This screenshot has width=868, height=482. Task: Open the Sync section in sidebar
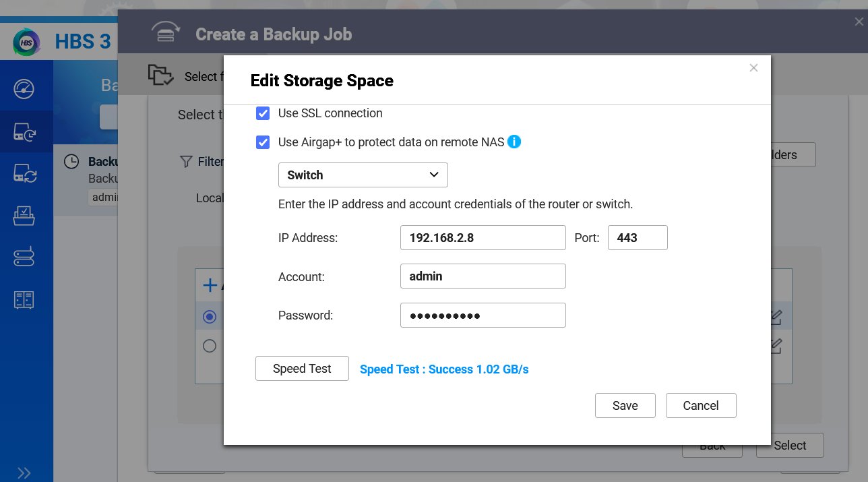coord(24,174)
